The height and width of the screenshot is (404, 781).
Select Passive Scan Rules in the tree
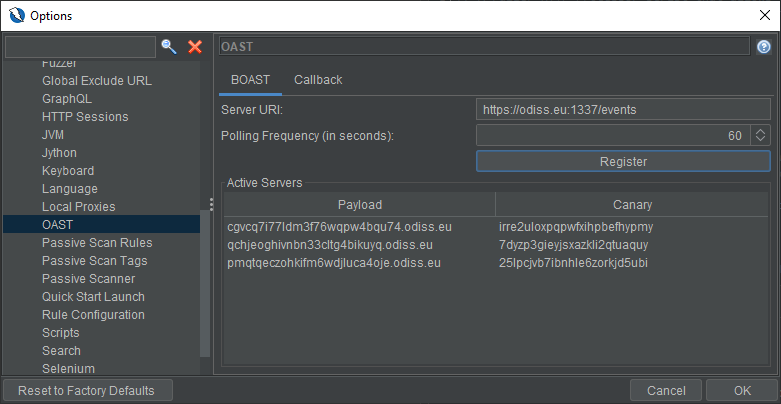pos(97,243)
